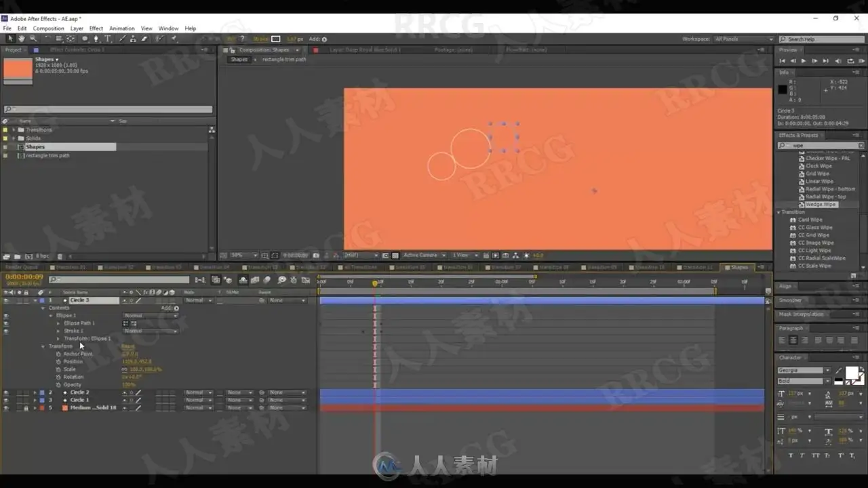Select the Zoom magnifier tool
This screenshot has height=488, width=868.
pyautogui.click(x=33, y=39)
